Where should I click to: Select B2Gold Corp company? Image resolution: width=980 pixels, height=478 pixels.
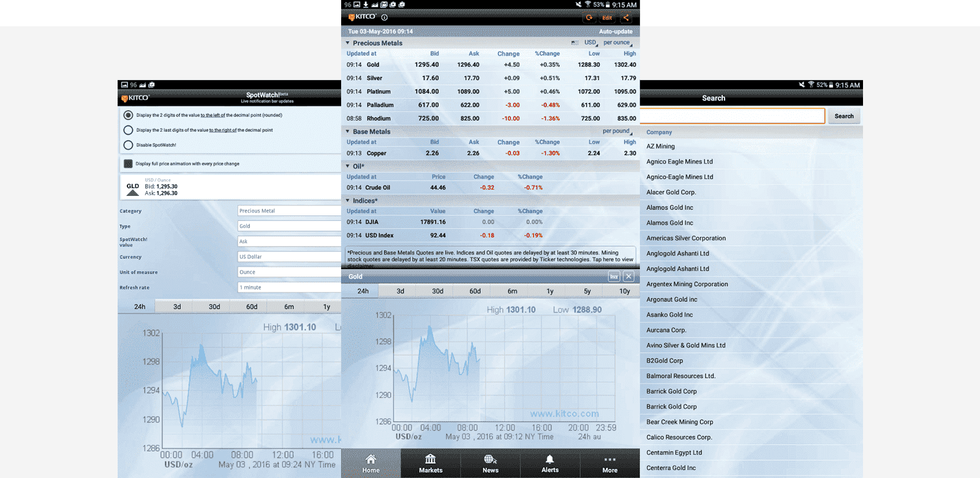[x=752, y=360]
